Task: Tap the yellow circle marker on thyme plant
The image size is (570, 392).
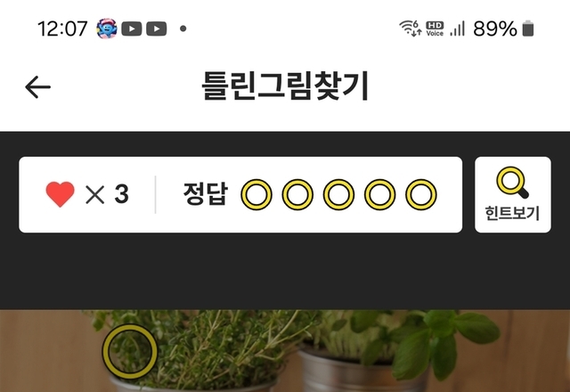Action: point(130,351)
